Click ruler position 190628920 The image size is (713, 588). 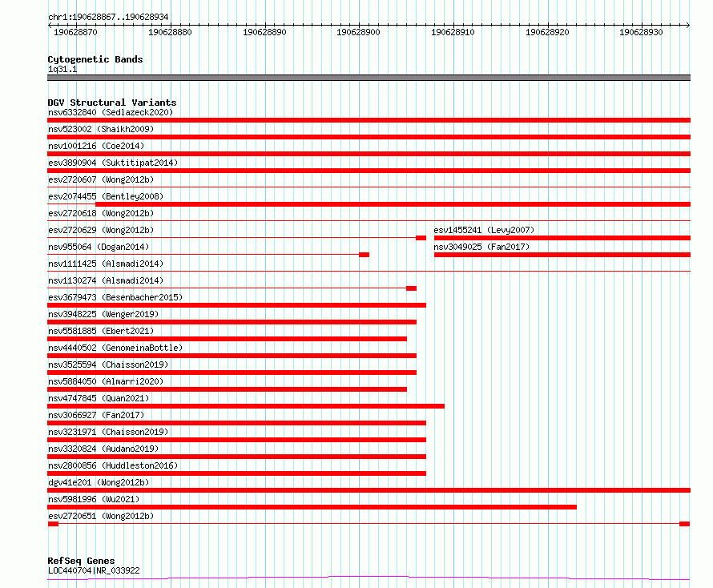pos(547,32)
